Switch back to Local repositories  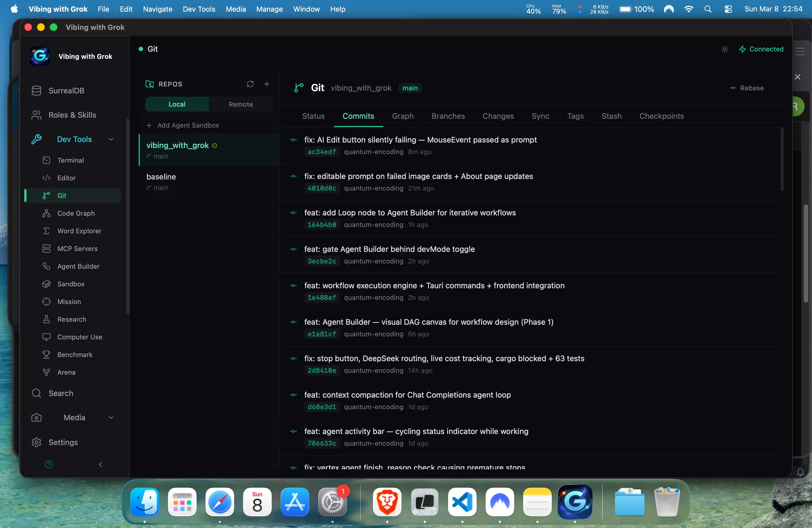177,104
